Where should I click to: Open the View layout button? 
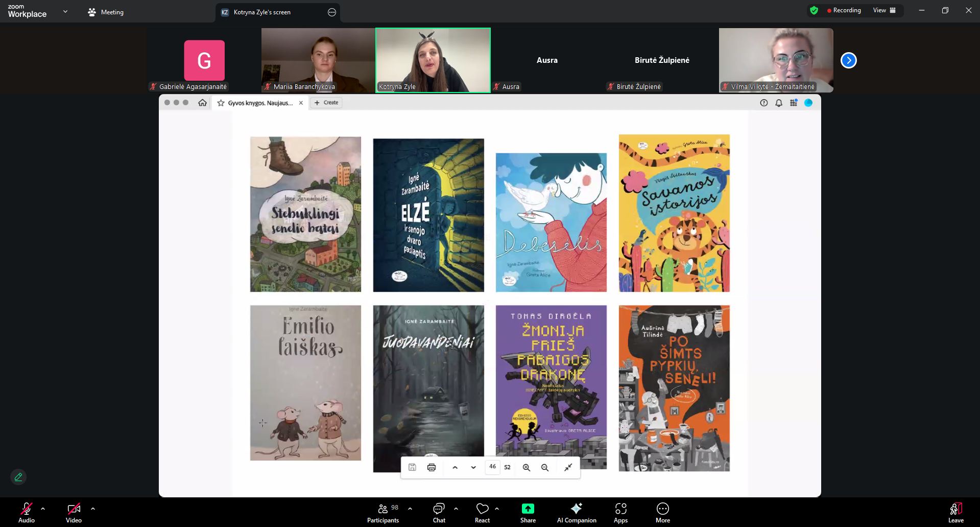click(884, 10)
